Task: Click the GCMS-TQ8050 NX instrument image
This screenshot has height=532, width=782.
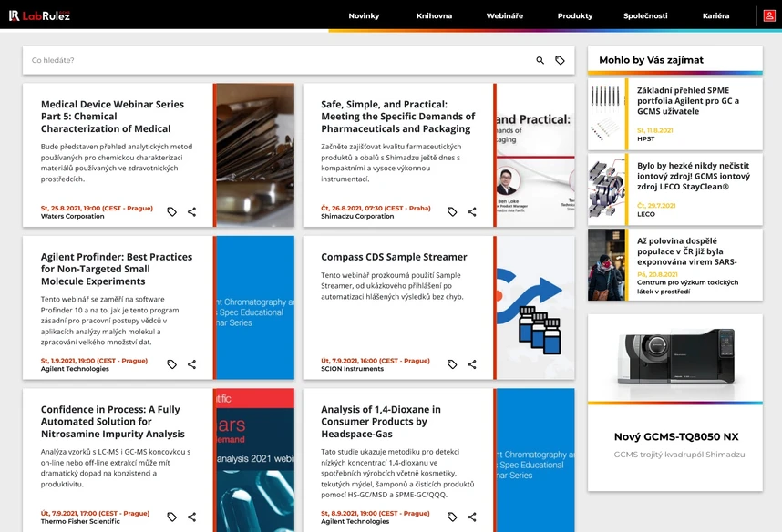Action: [x=675, y=357]
